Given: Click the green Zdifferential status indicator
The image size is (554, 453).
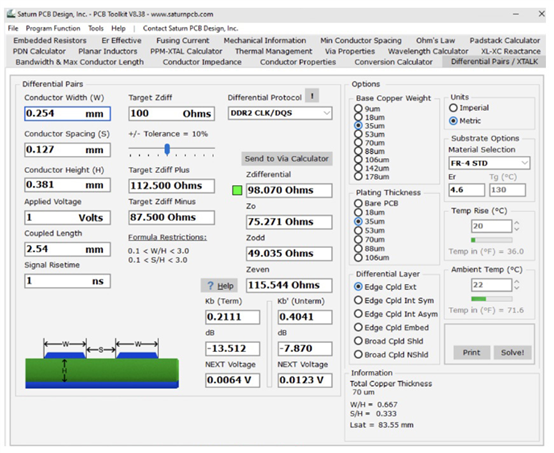Looking at the screenshot, I should pyautogui.click(x=237, y=190).
